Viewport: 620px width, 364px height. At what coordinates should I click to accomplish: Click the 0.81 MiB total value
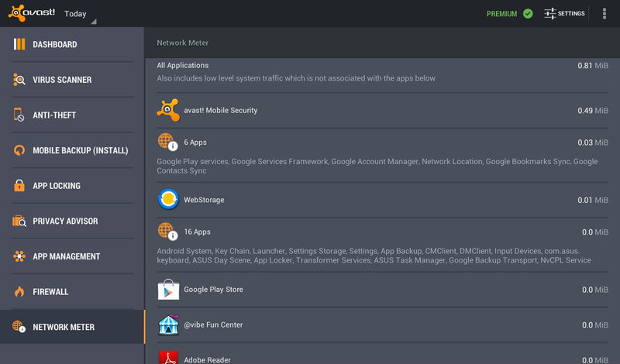pyautogui.click(x=593, y=66)
